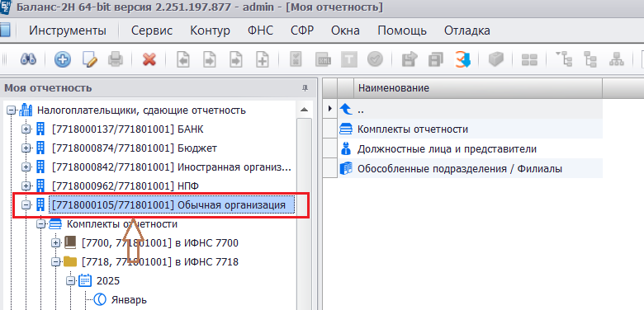The width and height of the screenshot is (644, 310).
Task: Click the binoculars search icon
Action: point(28,60)
